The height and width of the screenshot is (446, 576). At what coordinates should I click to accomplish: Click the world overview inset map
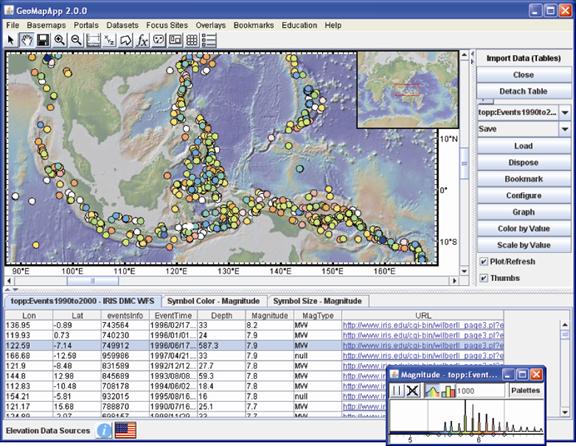pyautogui.click(x=407, y=90)
